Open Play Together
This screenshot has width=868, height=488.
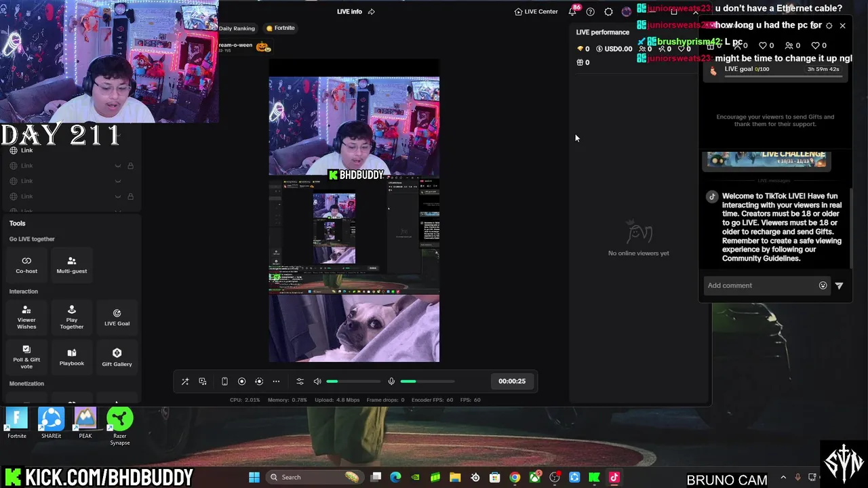pos(72,318)
